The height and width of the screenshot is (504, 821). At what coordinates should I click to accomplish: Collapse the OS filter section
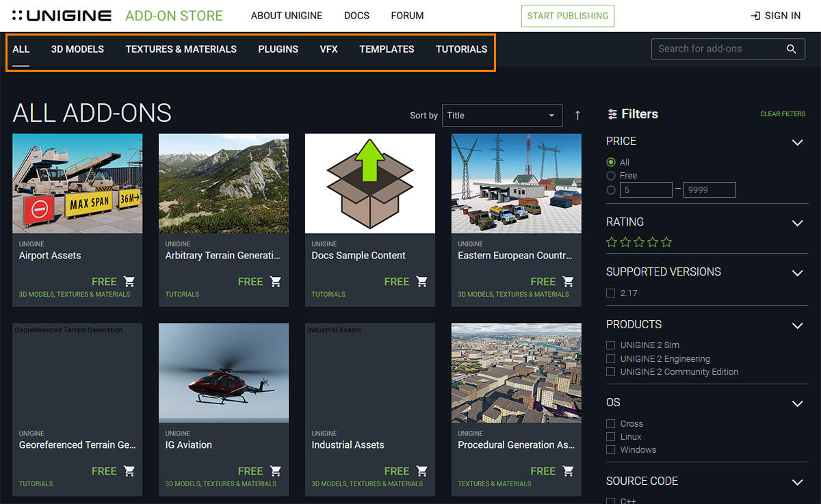[x=797, y=403]
